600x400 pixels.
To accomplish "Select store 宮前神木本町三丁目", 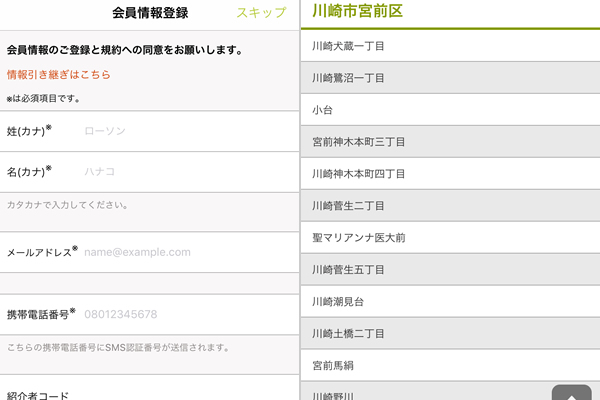I will pos(450,141).
